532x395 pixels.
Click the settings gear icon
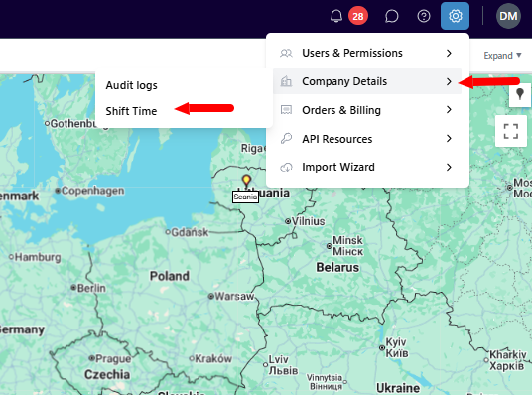[455, 16]
